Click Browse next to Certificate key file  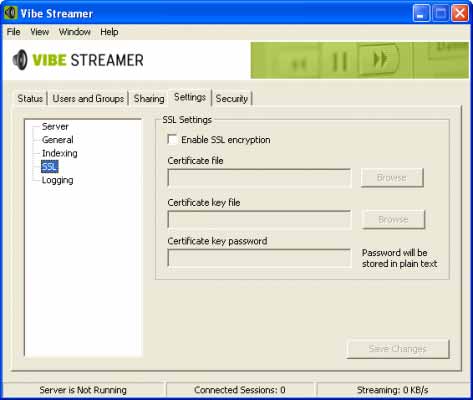(394, 219)
